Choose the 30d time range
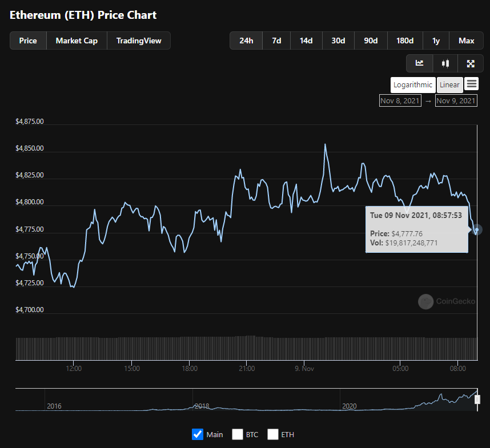 [338, 41]
